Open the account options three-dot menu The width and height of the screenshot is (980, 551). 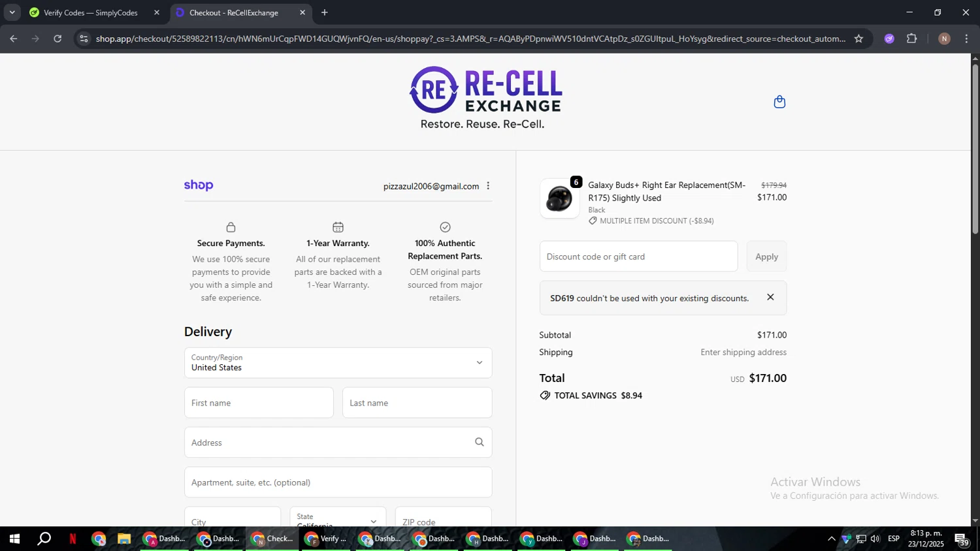(488, 186)
